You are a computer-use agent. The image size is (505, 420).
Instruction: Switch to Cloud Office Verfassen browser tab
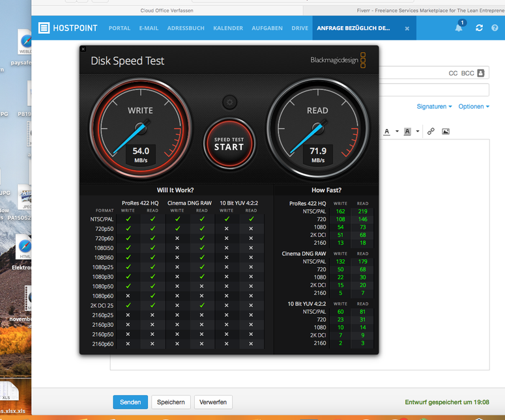(167, 10)
